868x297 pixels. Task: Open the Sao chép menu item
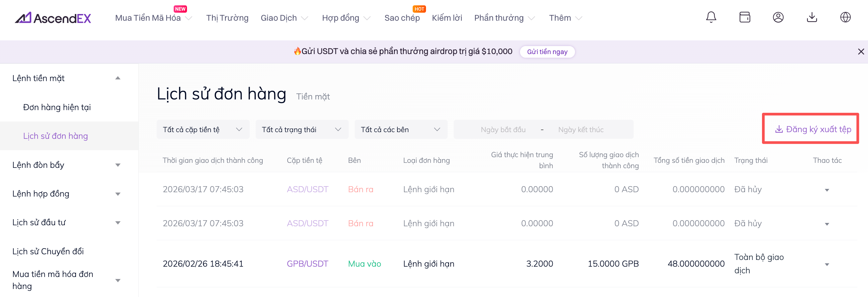click(402, 18)
